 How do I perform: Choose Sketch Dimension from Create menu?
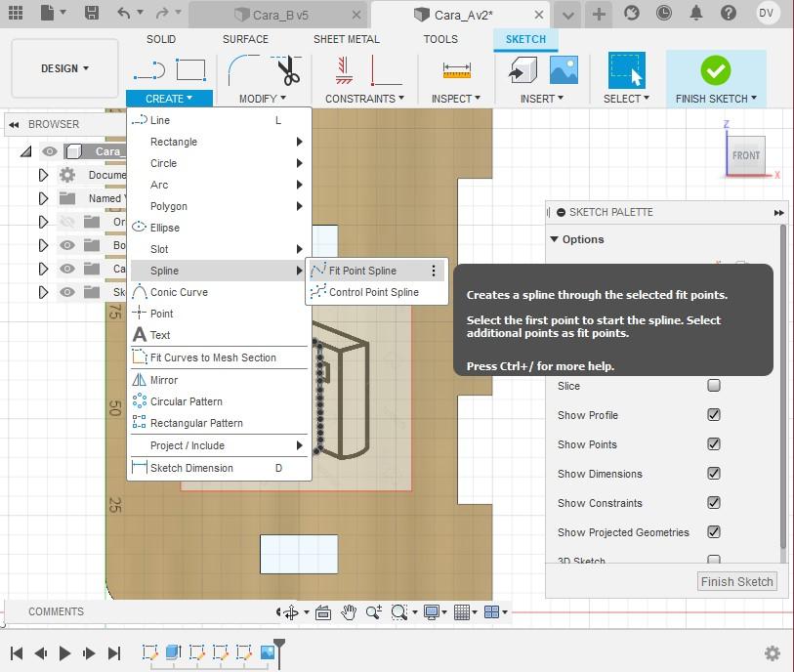[x=220, y=468]
